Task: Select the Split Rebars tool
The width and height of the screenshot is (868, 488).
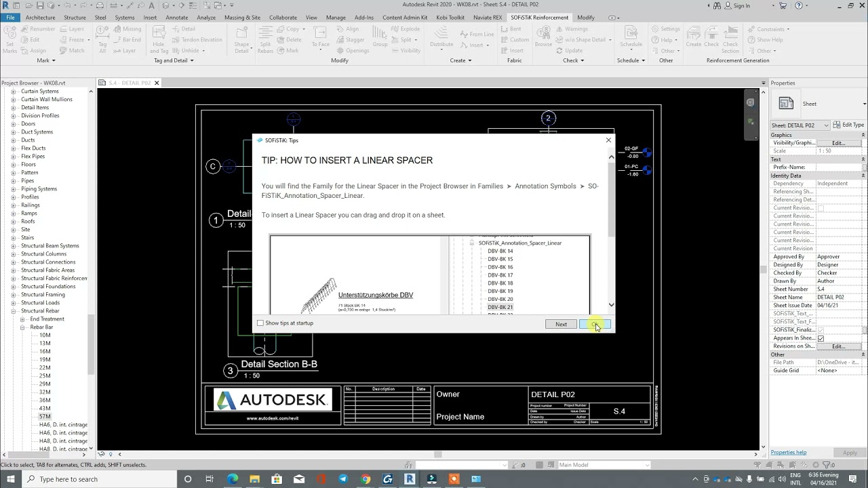Action: [265, 39]
